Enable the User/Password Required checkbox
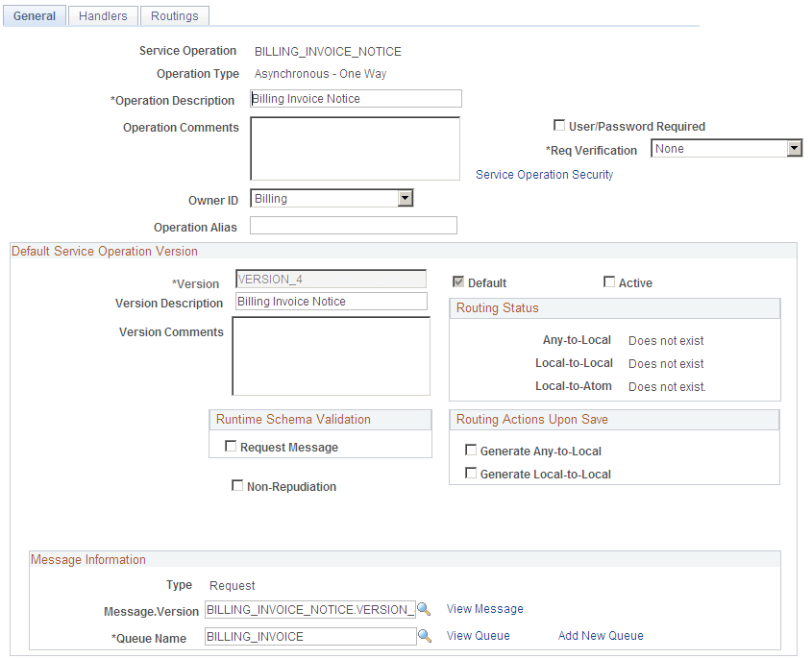The image size is (812, 659). 559,126
